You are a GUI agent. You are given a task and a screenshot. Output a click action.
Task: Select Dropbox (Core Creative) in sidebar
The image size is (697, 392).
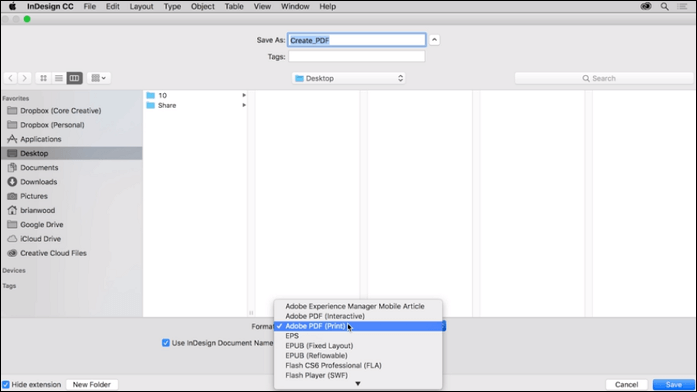click(x=72, y=111)
